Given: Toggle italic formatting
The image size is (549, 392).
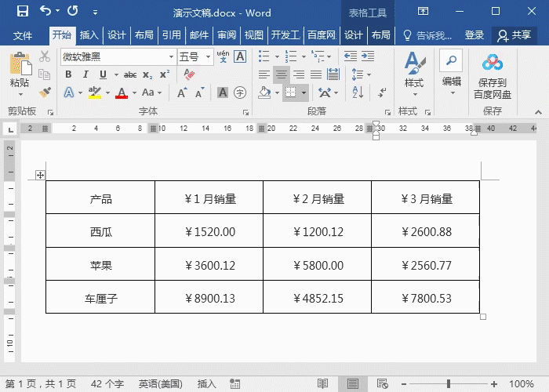Looking at the screenshot, I should [x=85, y=74].
